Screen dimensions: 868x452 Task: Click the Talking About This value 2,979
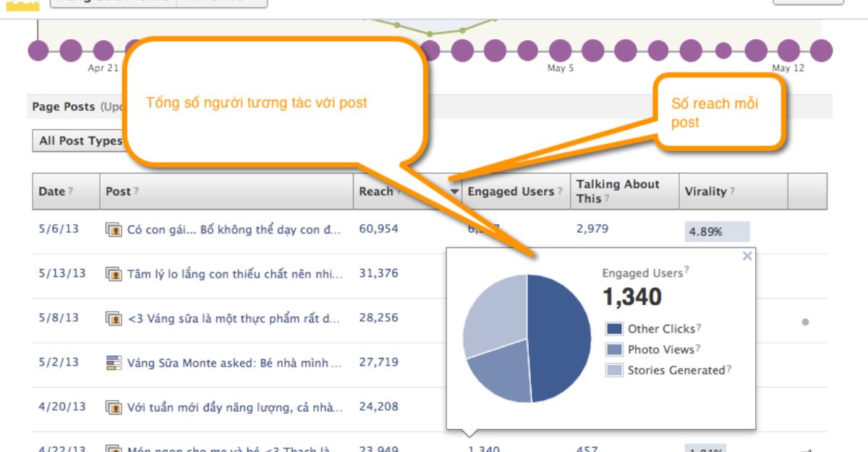click(592, 229)
